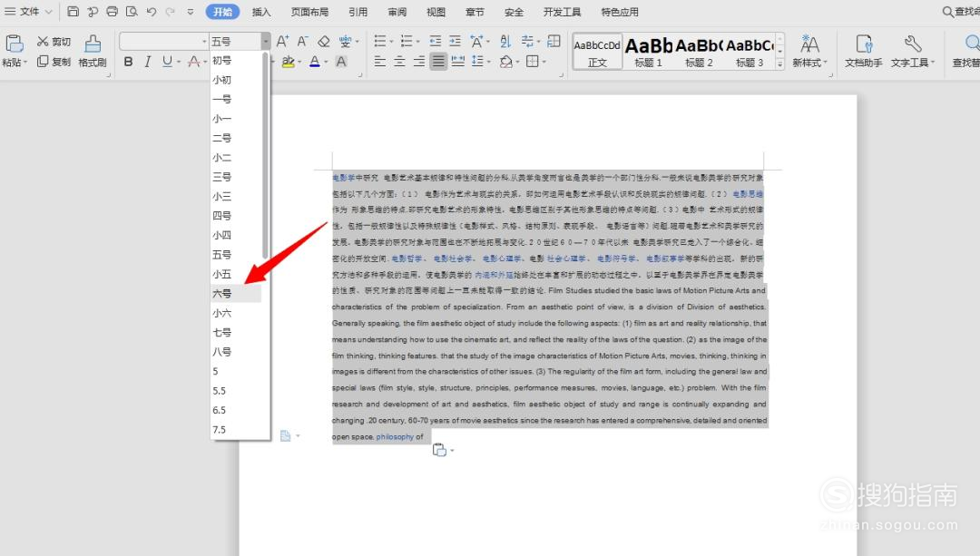The image size is (980, 556).
Task: Click the paragraph shading fill icon
Action: (505, 61)
